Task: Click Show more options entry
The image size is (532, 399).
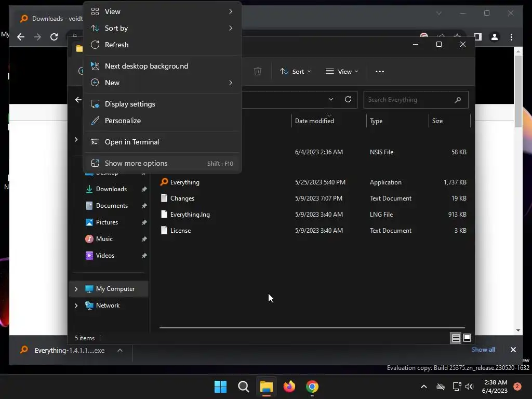Action: click(162, 164)
